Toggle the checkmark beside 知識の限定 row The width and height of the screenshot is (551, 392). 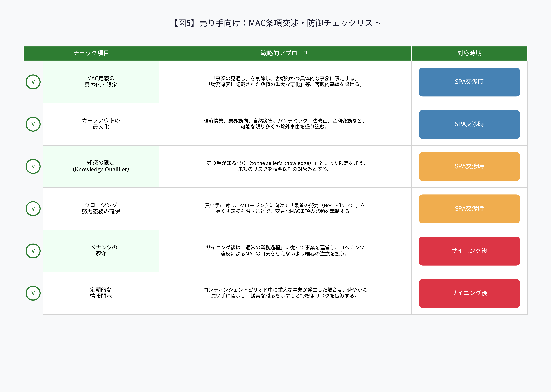point(33,166)
